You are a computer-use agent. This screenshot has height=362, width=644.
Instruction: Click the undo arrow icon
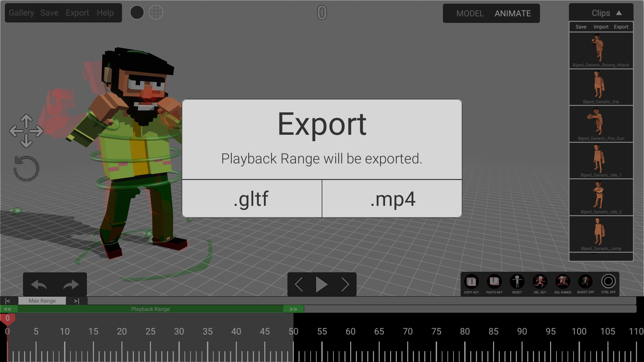click(x=39, y=284)
